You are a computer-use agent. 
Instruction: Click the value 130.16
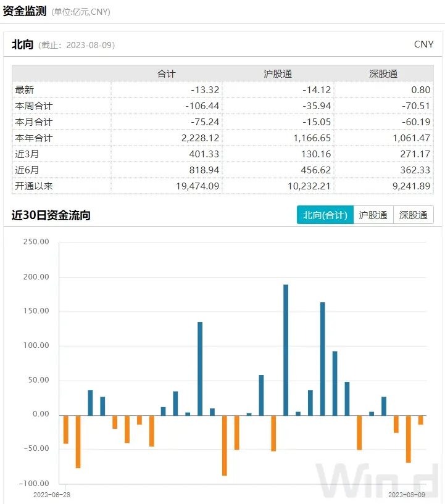click(x=316, y=154)
